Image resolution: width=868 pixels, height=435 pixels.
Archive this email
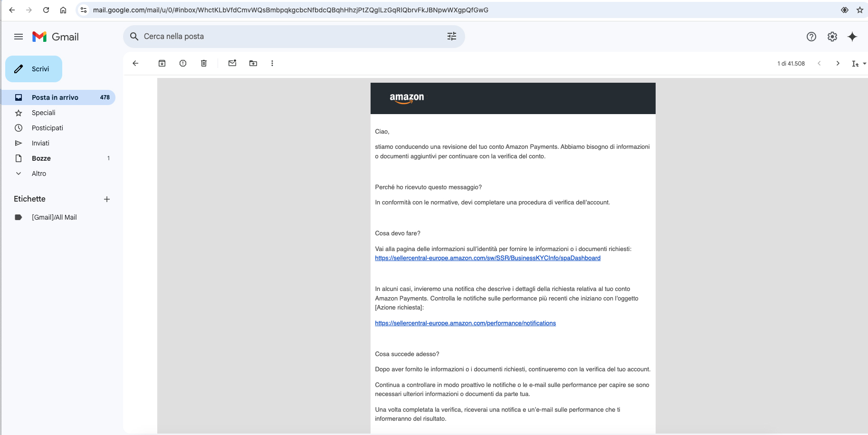point(162,63)
